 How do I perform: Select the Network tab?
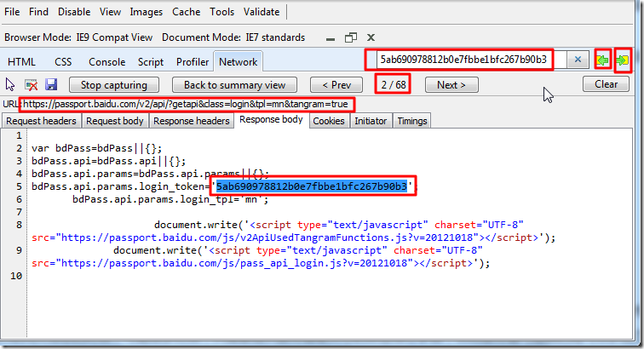[239, 62]
